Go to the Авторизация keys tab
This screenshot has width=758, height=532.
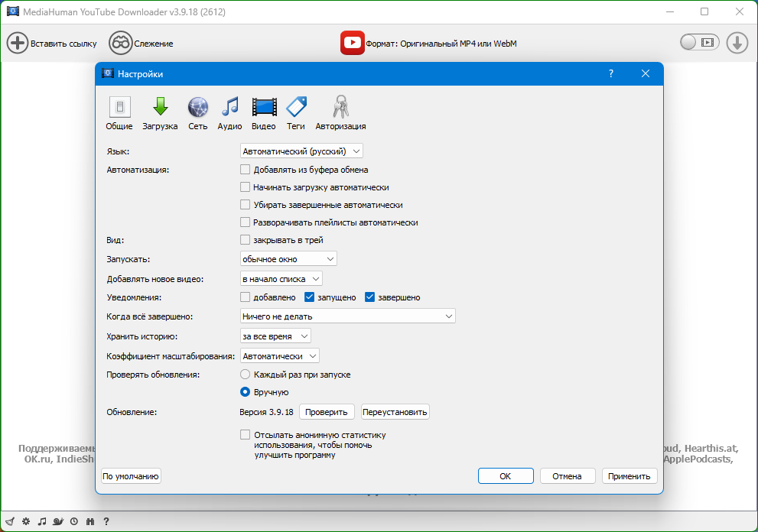[340, 113]
